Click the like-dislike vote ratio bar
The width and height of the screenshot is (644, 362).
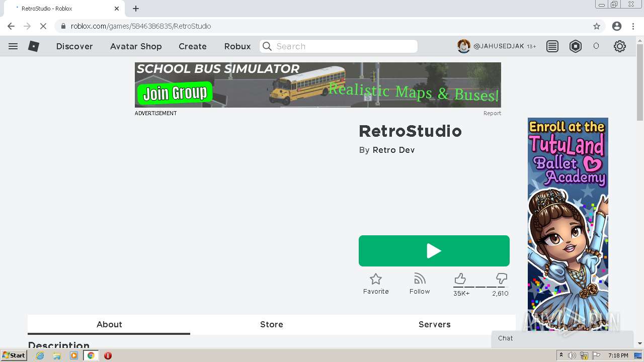481,287
